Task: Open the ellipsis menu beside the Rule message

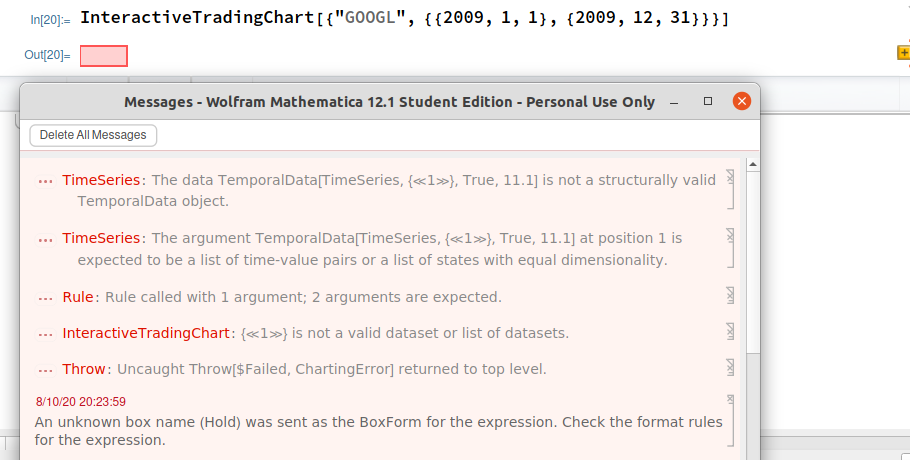Action: (45, 298)
